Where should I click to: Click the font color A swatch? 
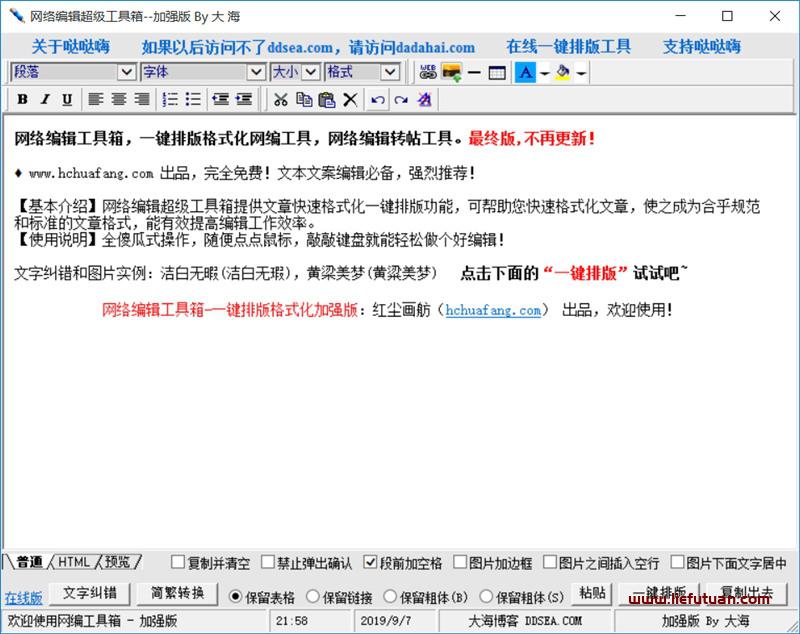point(526,73)
